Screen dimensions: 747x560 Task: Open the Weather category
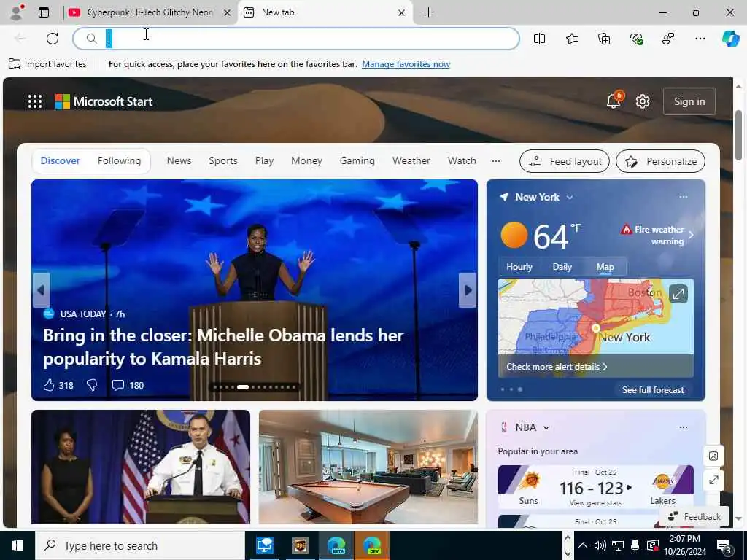pos(411,161)
